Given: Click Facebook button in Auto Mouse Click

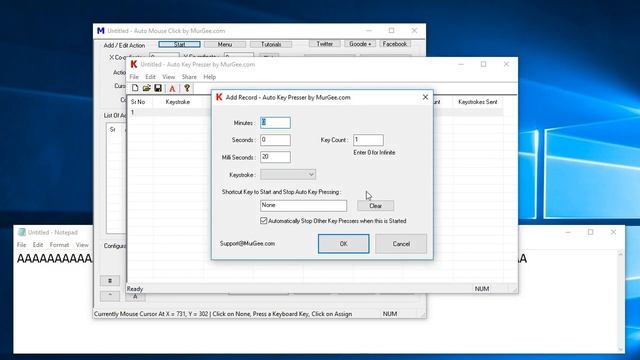Looking at the screenshot, I should [x=395, y=44].
